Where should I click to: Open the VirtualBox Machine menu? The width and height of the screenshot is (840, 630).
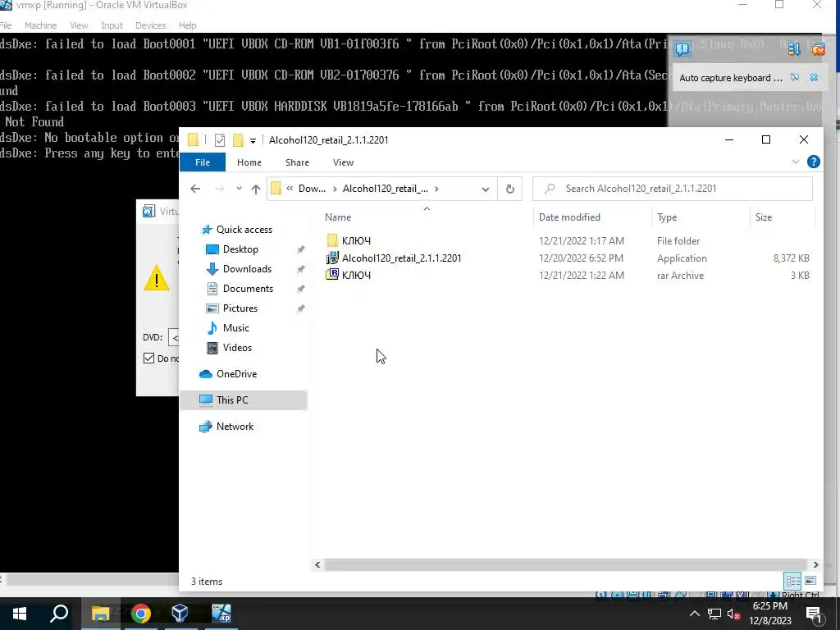40,25
